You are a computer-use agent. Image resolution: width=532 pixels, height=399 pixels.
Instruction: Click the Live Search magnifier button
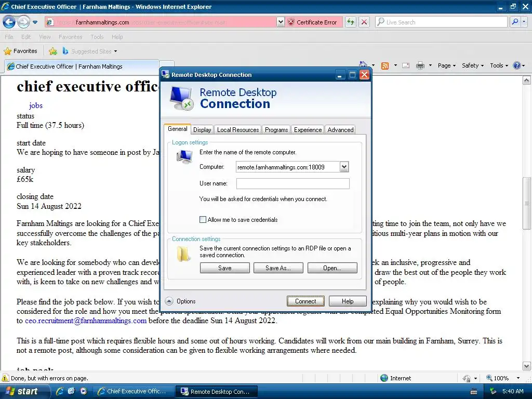(515, 22)
